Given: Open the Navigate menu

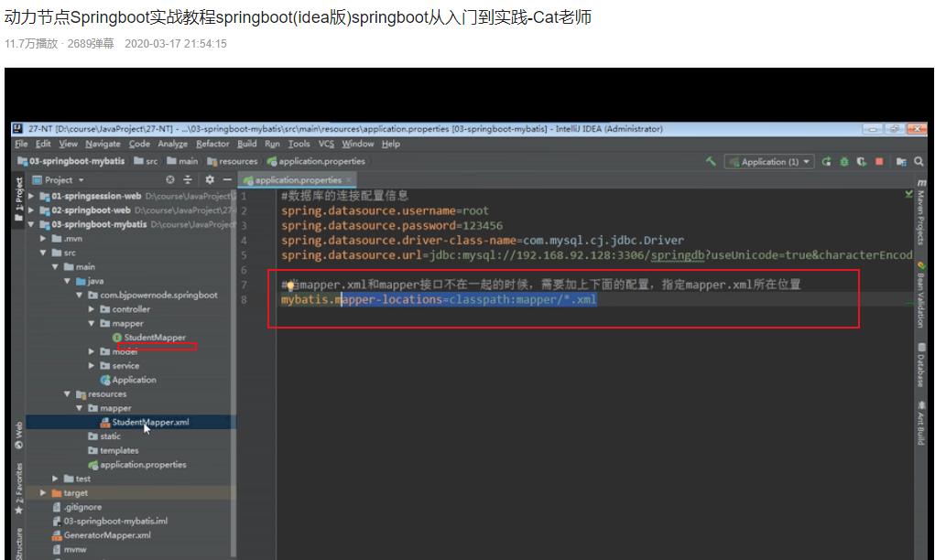Looking at the screenshot, I should (x=103, y=145).
